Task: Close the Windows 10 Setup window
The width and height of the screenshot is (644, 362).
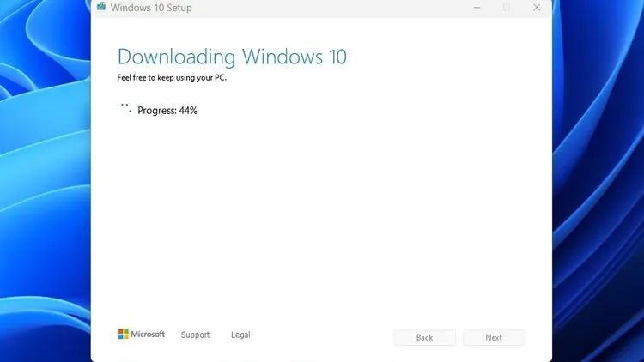Action: click(x=537, y=8)
